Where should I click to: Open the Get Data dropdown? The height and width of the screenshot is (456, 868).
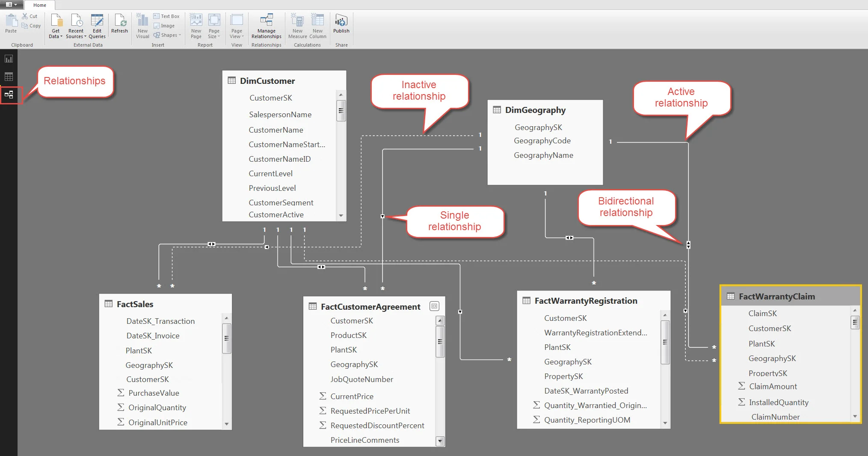click(x=56, y=27)
